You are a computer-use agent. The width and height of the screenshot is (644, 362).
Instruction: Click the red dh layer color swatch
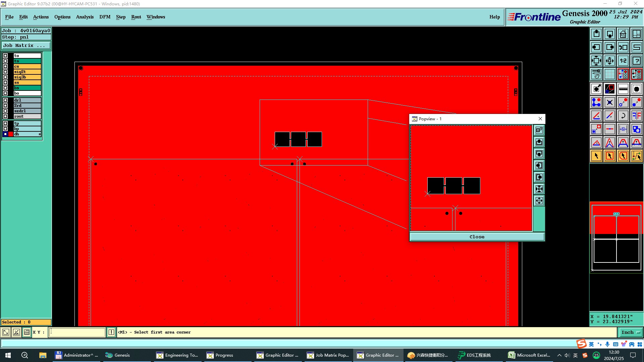[11, 134]
